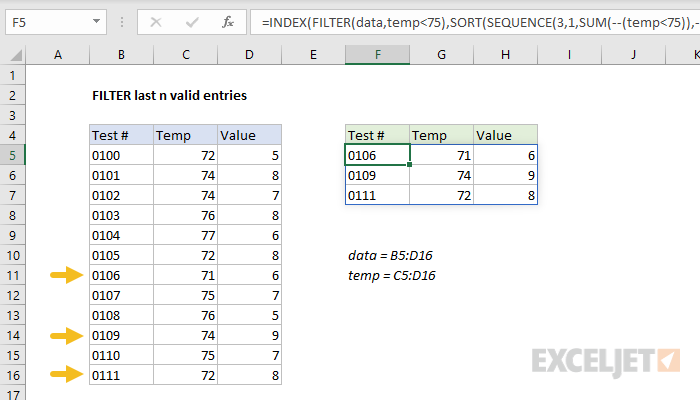Select column H header
The width and height of the screenshot is (700, 400).
point(505,55)
